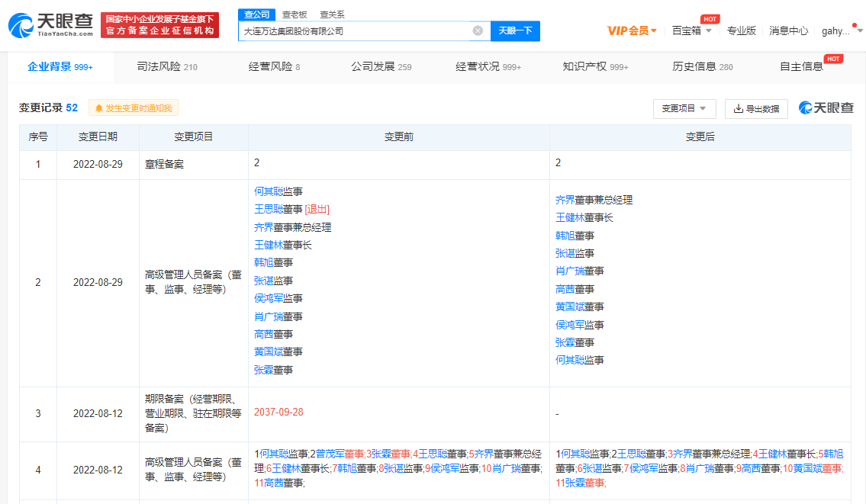Click the 天眼查 watermark logo above the table
This screenshot has height=504, width=866.
pyautogui.click(x=826, y=108)
